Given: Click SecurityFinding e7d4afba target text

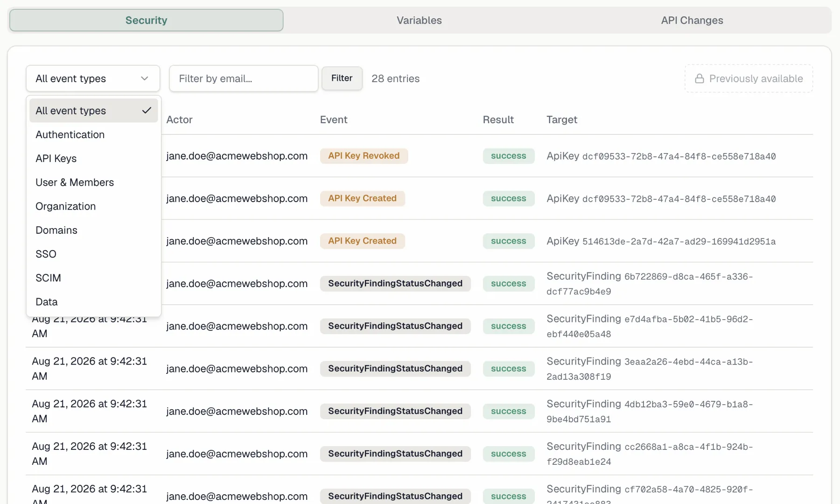Looking at the screenshot, I should click(650, 326).
